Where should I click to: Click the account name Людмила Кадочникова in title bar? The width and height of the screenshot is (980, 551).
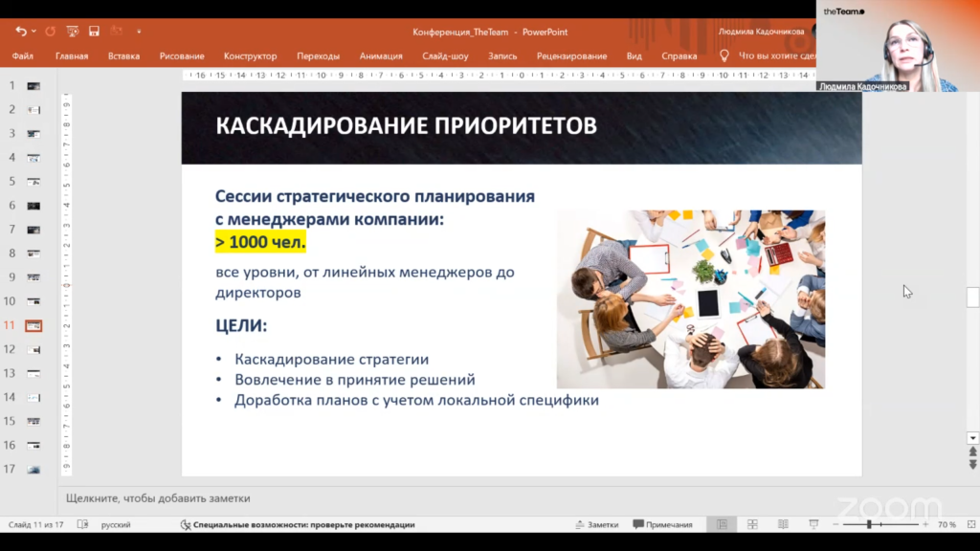761,32
